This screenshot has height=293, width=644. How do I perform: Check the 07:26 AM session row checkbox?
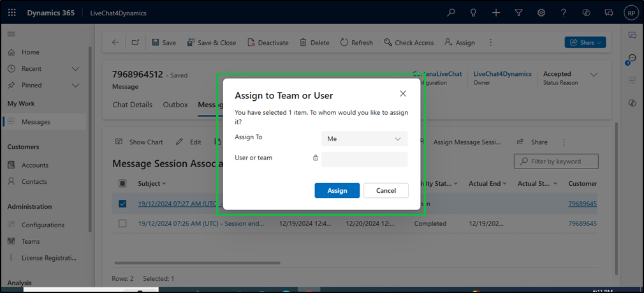point(123,223)
